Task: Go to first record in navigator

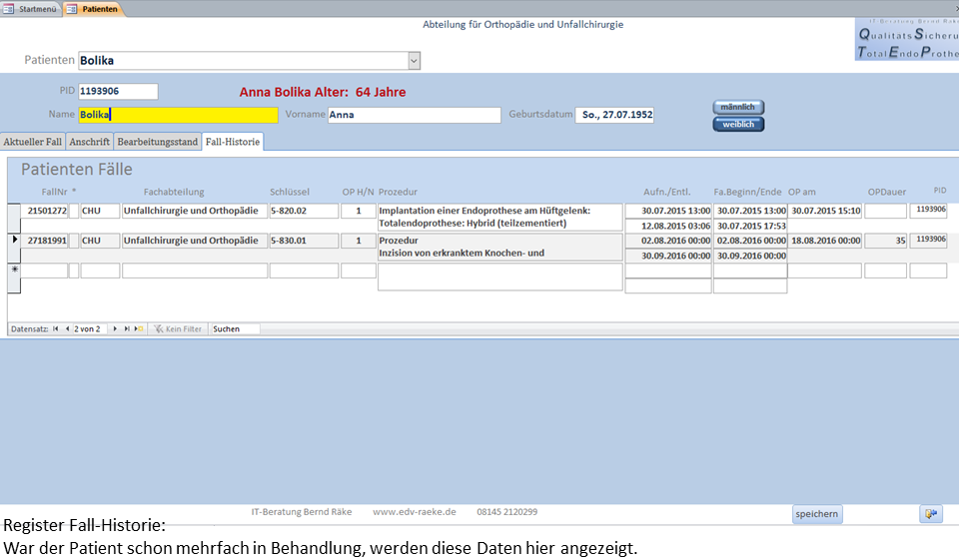Action: [55, 328]
